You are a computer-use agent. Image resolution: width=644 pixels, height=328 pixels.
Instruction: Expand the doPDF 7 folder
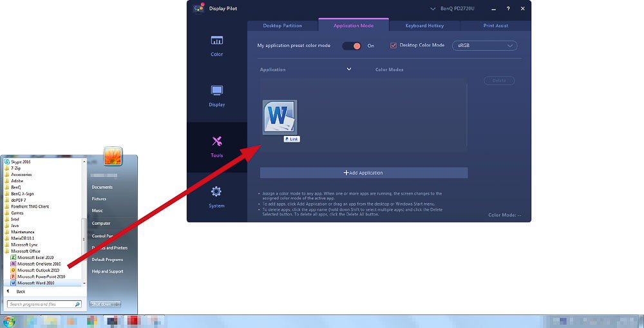[15, 200]
